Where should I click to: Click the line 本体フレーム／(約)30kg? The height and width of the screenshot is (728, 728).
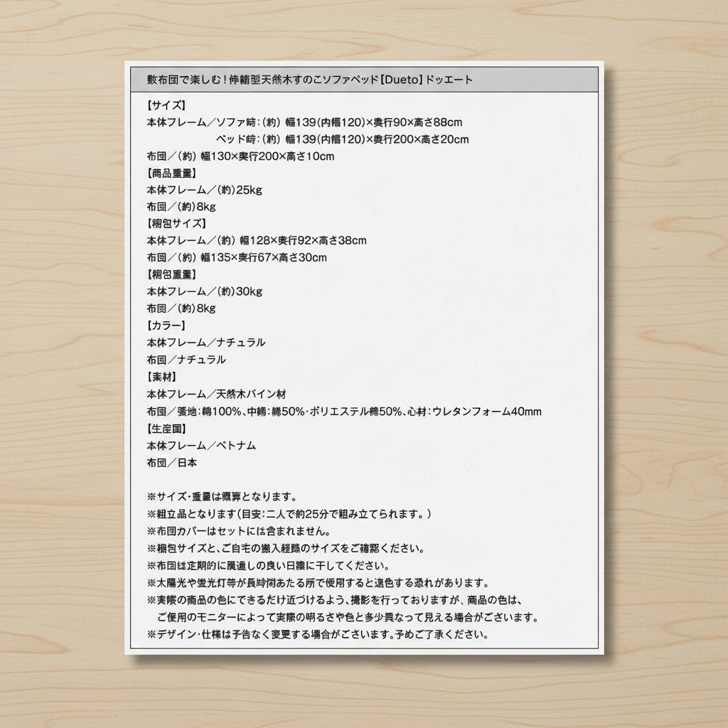pyautogui.click(x=204, y=291)
